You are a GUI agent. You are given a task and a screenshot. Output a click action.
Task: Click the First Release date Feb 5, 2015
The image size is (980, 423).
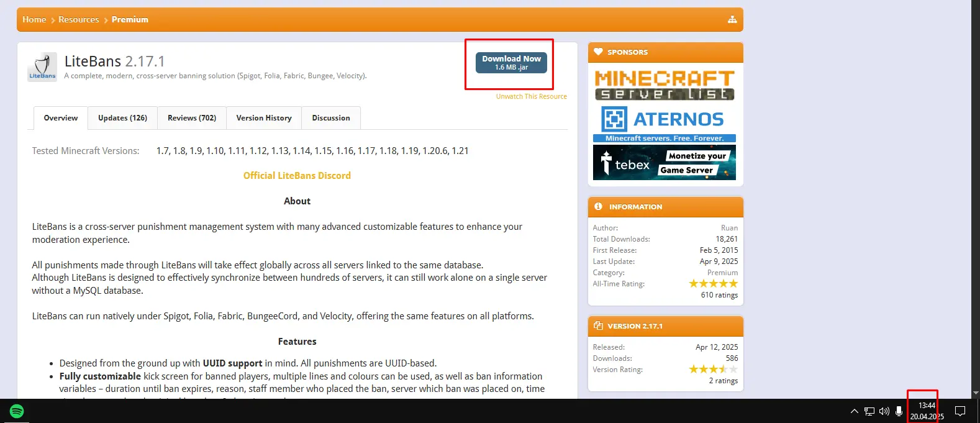pyautogui.click(x=719, y=250)
